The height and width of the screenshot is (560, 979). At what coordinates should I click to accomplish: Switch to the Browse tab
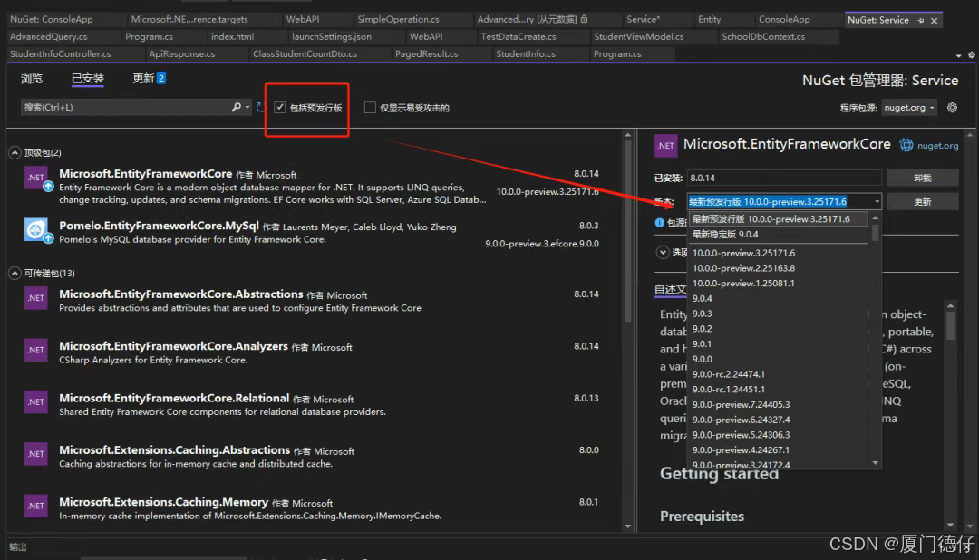point(32,79)
